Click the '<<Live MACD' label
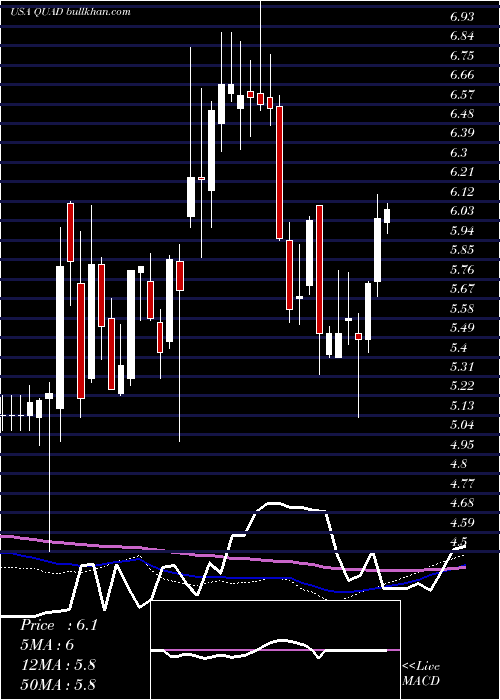The image size is (500, 700). (421, 673)
